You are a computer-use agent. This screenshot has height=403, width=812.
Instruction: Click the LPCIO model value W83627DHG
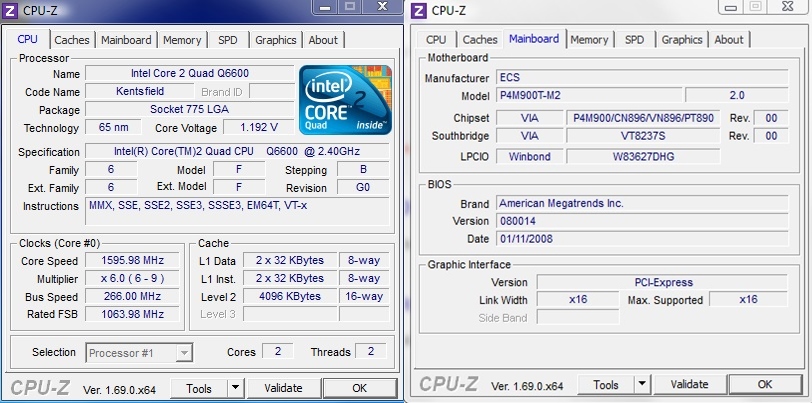[x=643, y=156]
